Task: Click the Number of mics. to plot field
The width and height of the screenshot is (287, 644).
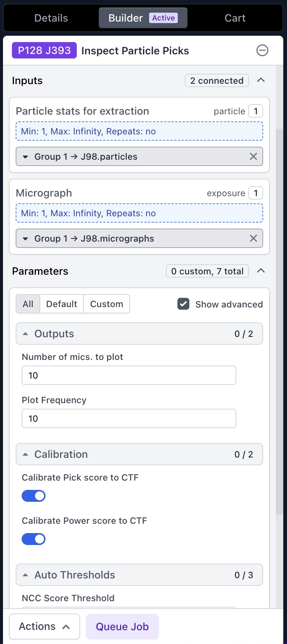Action: point(129,375)
